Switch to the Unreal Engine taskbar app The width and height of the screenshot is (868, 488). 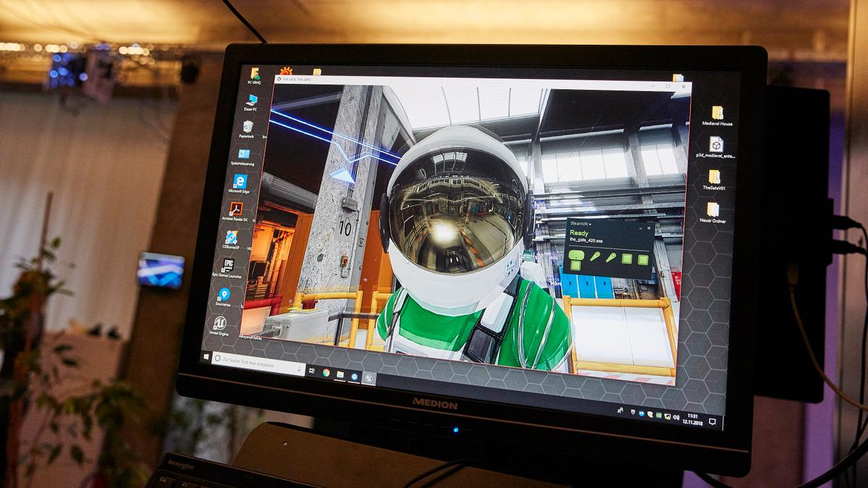coord(368,379)
